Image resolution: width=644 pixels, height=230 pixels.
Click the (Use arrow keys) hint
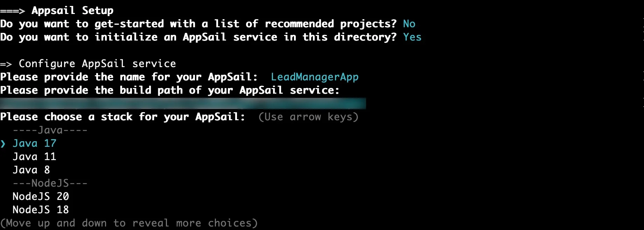click(308, 117)
